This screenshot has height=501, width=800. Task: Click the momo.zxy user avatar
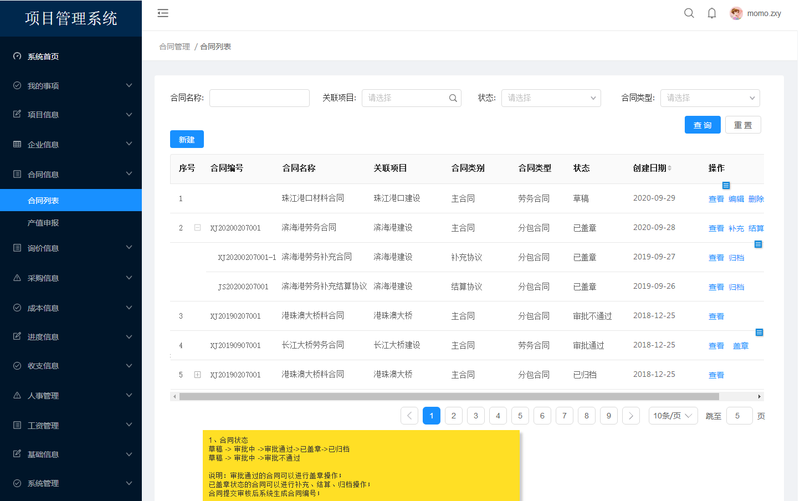tap(736, 13)
